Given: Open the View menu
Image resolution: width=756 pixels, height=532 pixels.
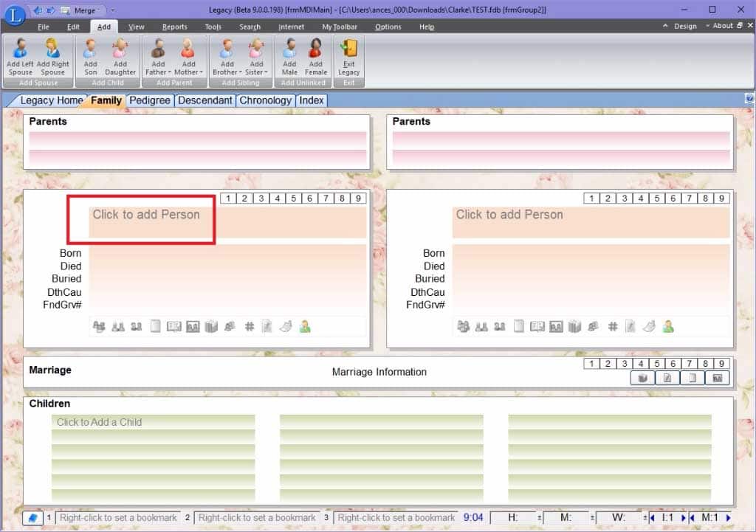Looking at the screenshot, I should [x=136, y=27].
